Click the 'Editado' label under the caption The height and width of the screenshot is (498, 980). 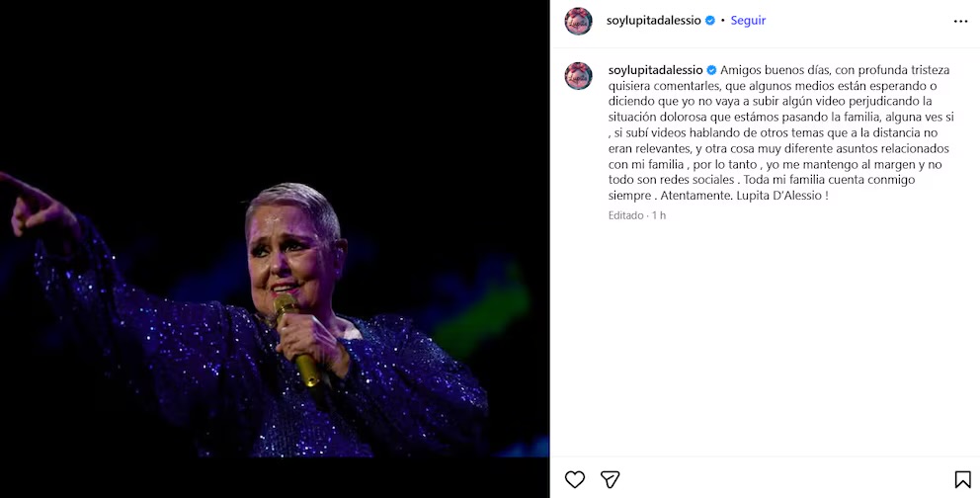coord(625,215)
